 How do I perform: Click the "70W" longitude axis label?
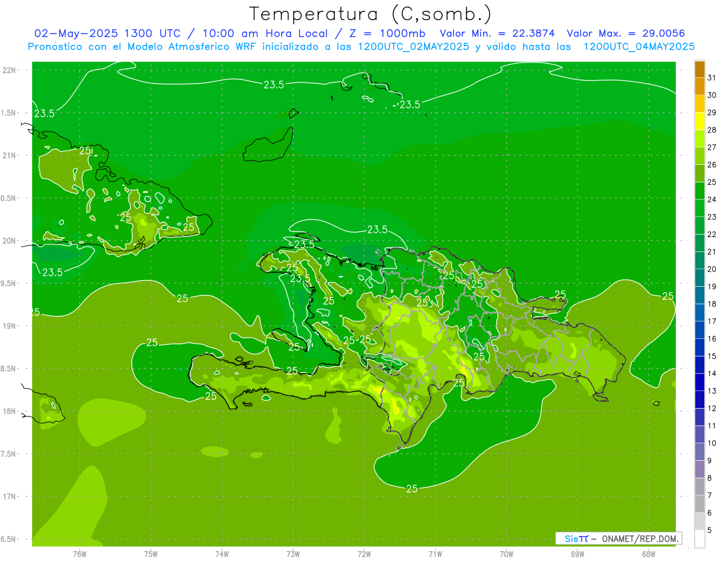[507, 554]
